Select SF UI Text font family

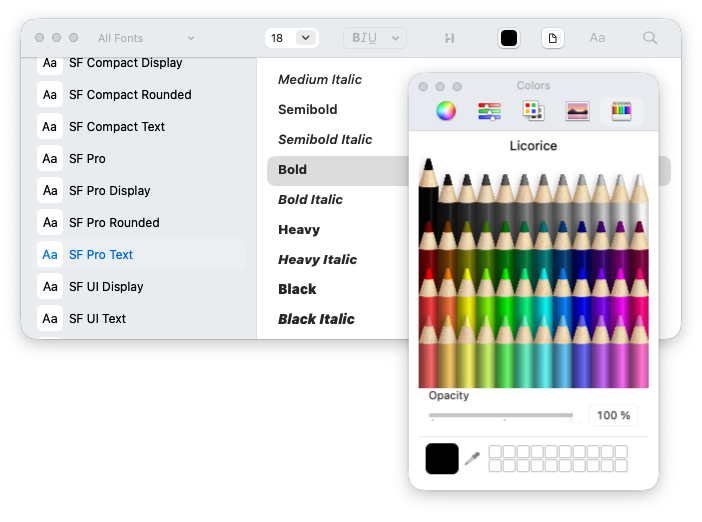pyautogui.click(x=140, y=319)
